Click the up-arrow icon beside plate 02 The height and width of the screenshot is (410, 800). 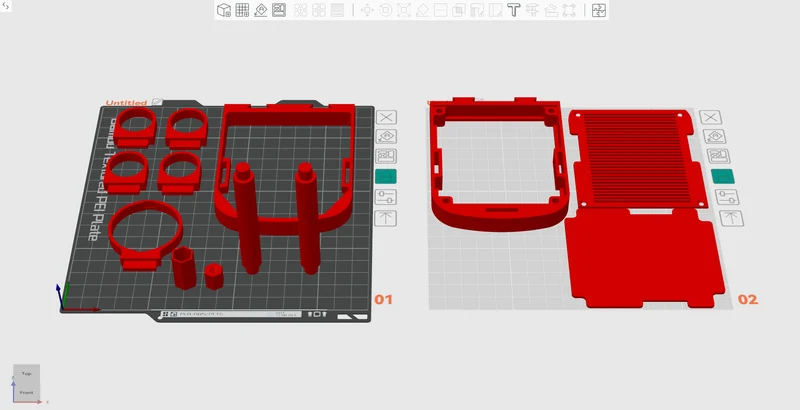click(x=731, y=218)
